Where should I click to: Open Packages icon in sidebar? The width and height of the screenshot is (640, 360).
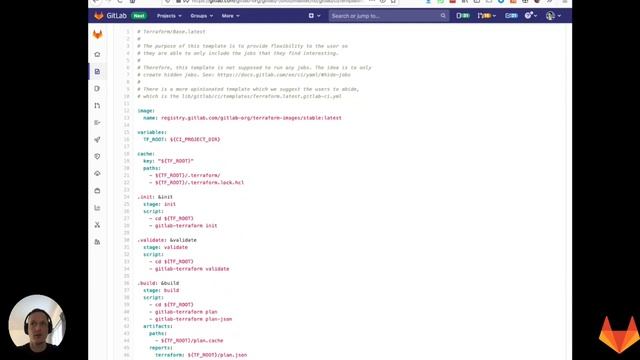coord(97,191)
